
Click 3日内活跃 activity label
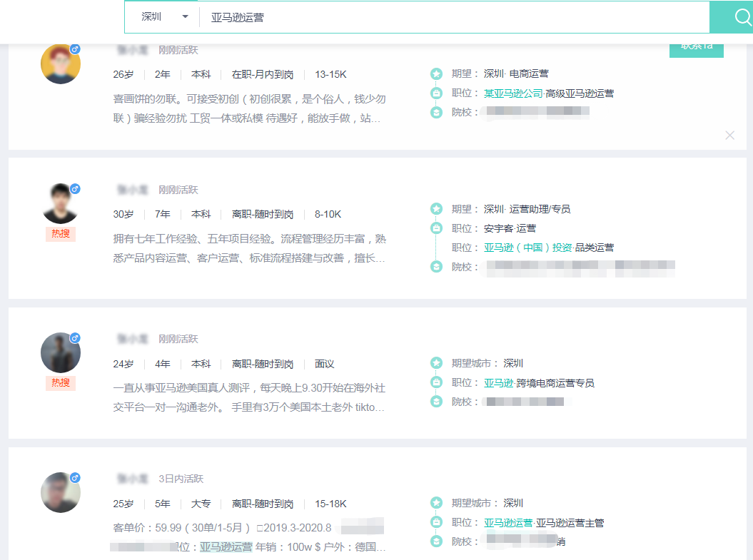[181, 479]
